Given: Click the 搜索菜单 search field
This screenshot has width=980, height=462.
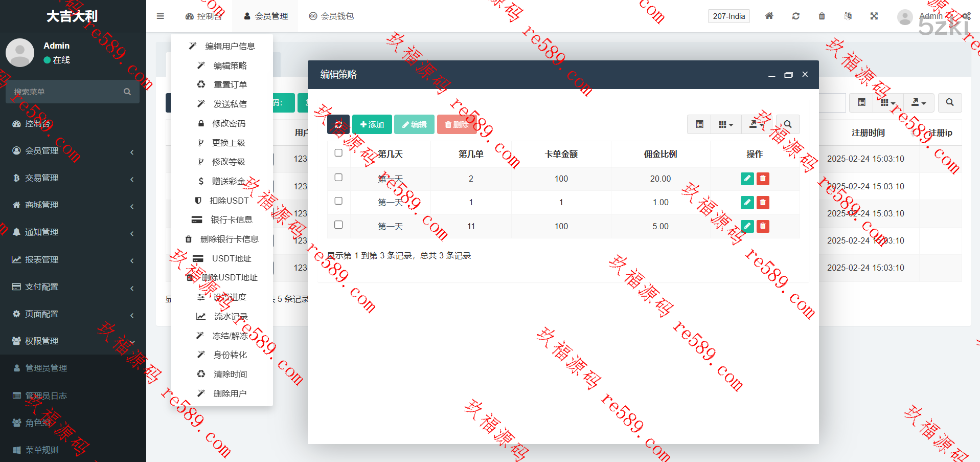Looking at the screenshot, I should 66,92.
